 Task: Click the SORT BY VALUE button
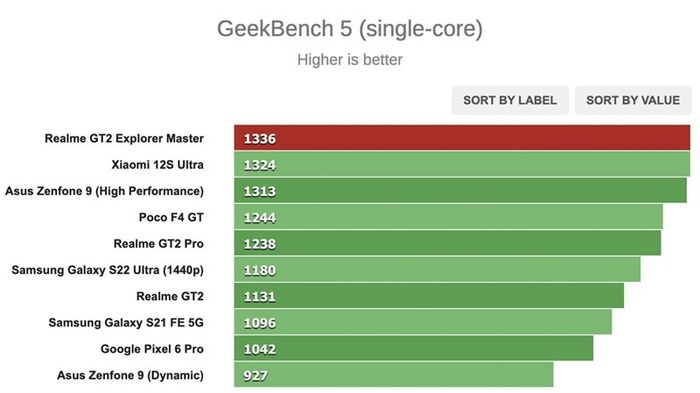(633, 100)
